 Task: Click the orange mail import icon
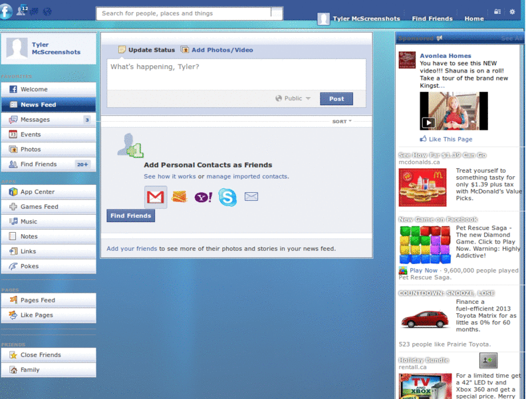[179, 197]
